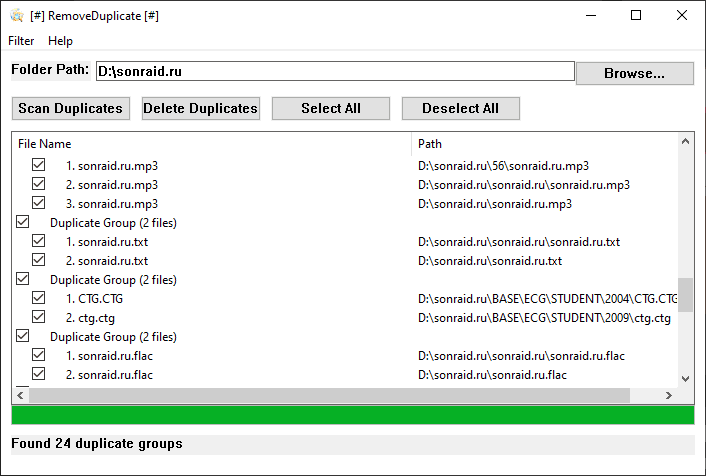This screenshot has width=706, height=476.
Task: Select the 1. CTG.CTG row text
Action: point(94,299)
